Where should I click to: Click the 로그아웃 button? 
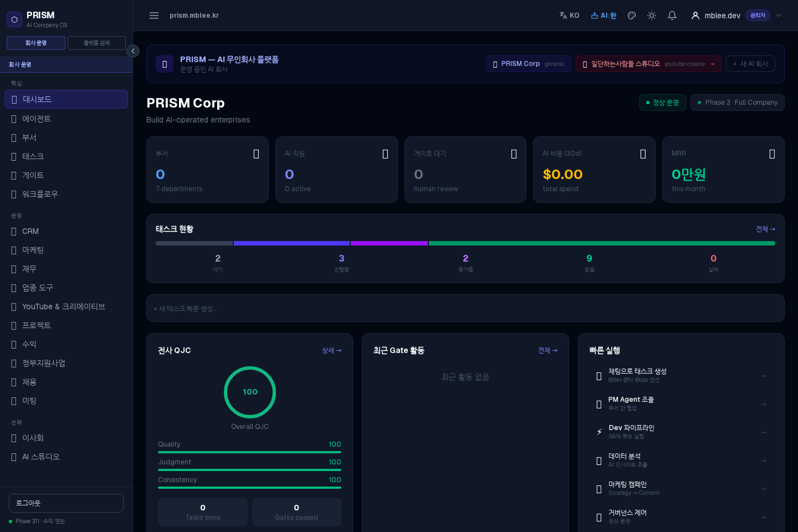[x=66, y=503]
